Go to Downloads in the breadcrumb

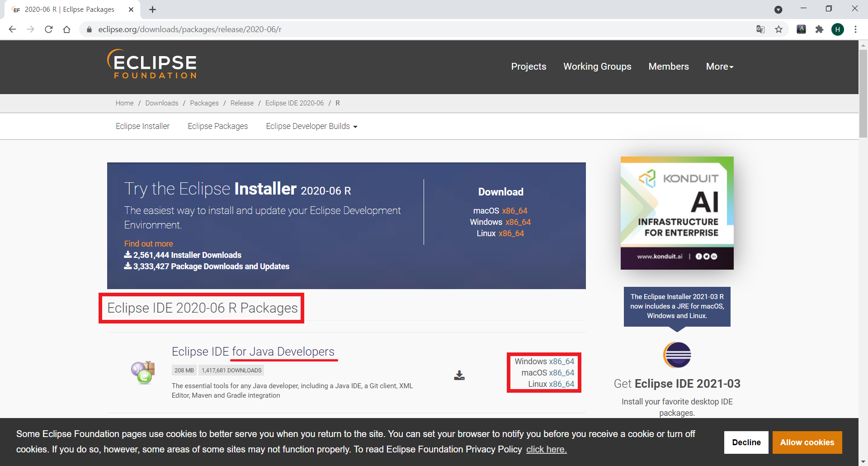[x=161, y=103]
